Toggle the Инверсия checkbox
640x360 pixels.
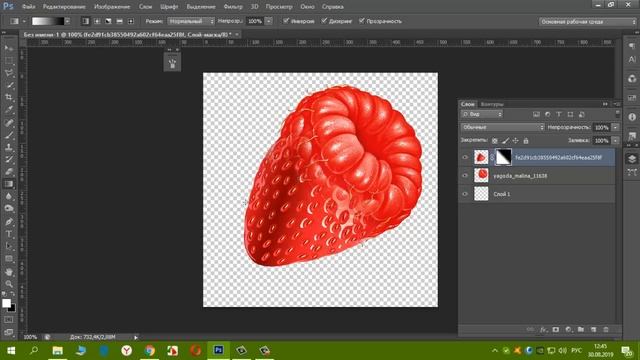click(286, 20)
